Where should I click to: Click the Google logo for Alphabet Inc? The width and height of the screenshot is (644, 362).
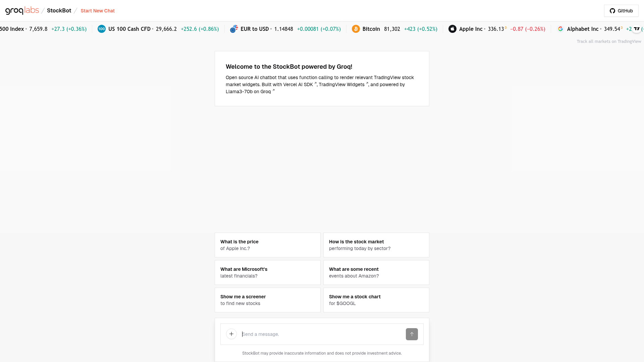[x=560, y=29]
